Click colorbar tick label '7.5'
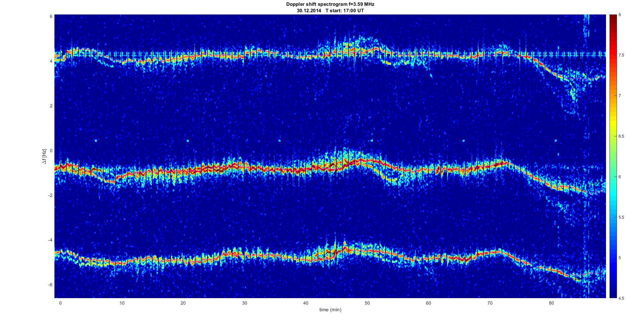The width and height of the screenshot is (644, 320). pos(621,55)
